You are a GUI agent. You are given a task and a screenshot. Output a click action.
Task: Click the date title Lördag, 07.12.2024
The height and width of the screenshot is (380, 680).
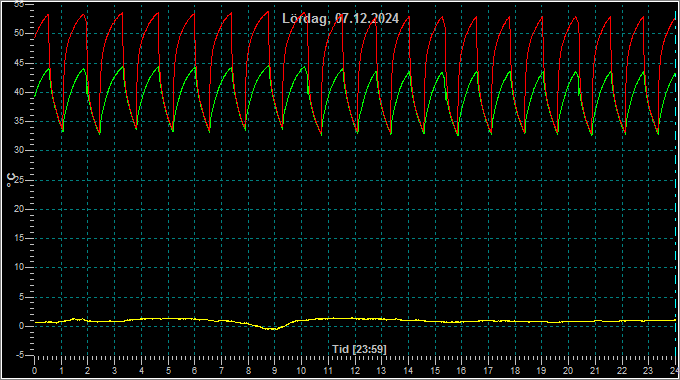[340, 19]
